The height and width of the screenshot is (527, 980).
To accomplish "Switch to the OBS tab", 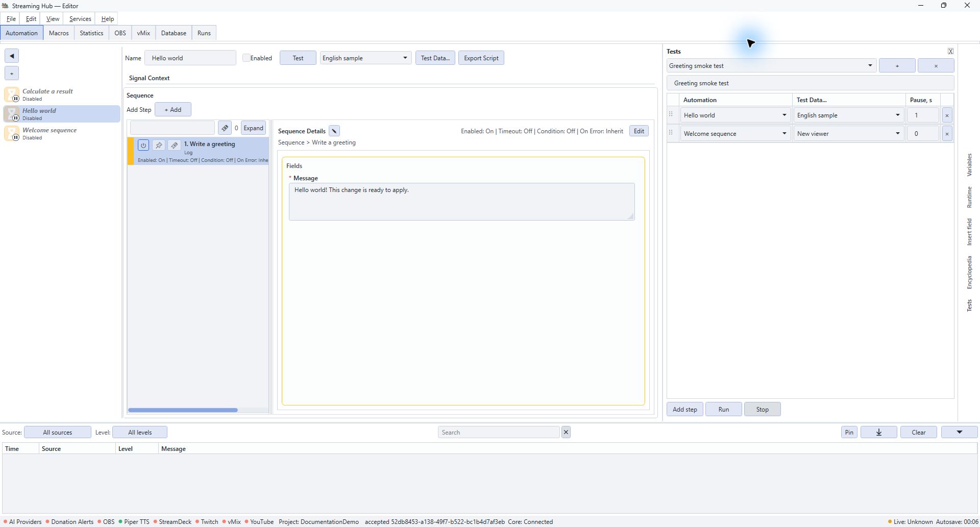I will pos(120,33).
